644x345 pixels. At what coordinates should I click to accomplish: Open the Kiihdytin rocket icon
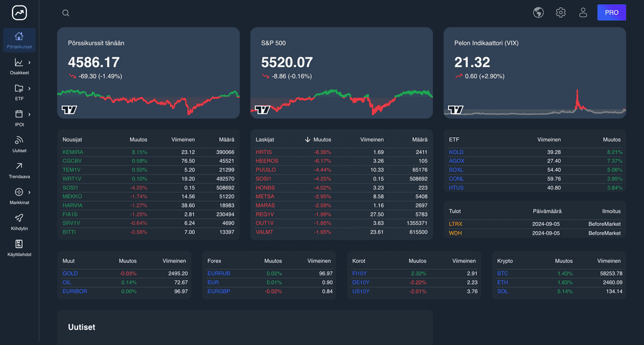[19, 218]
